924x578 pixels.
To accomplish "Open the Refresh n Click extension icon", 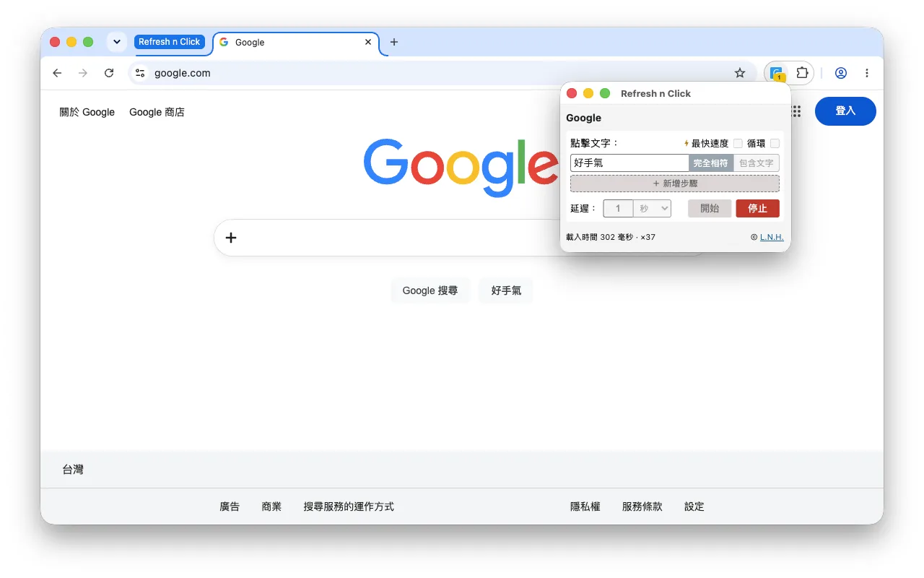I will 777,73.
